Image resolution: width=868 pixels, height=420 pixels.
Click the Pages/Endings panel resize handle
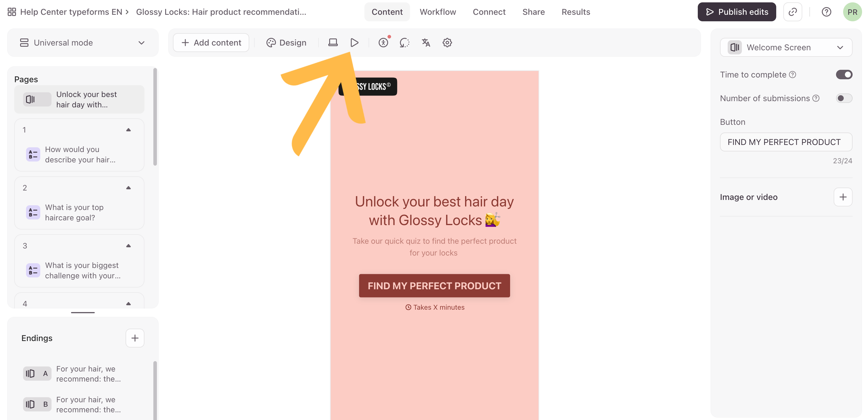pos(83,312)
